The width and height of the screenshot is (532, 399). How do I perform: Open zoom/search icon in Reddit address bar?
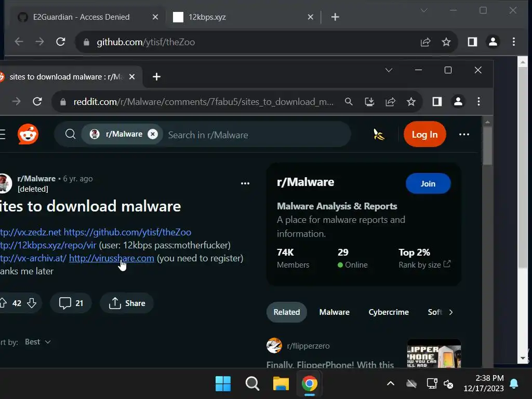(349, 101)
